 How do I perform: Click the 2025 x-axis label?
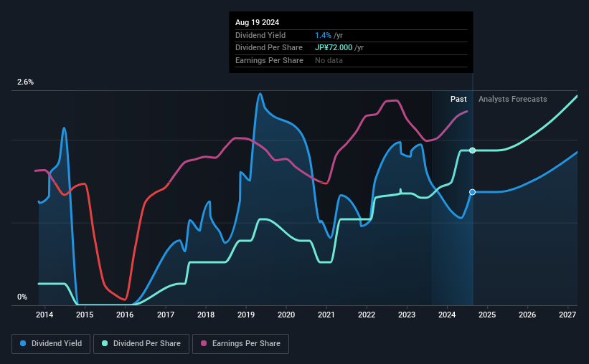[487, 315]
